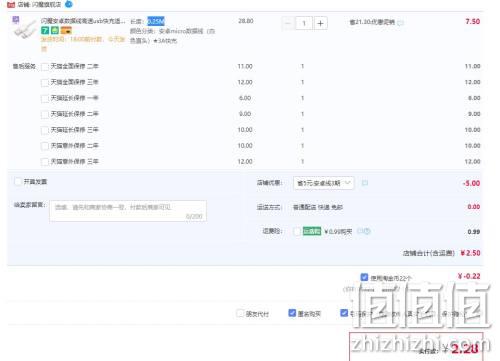Viewport: 500px width, 361px height.
Task: Click the info icon next to the promotion text
Action: (401, 23)
